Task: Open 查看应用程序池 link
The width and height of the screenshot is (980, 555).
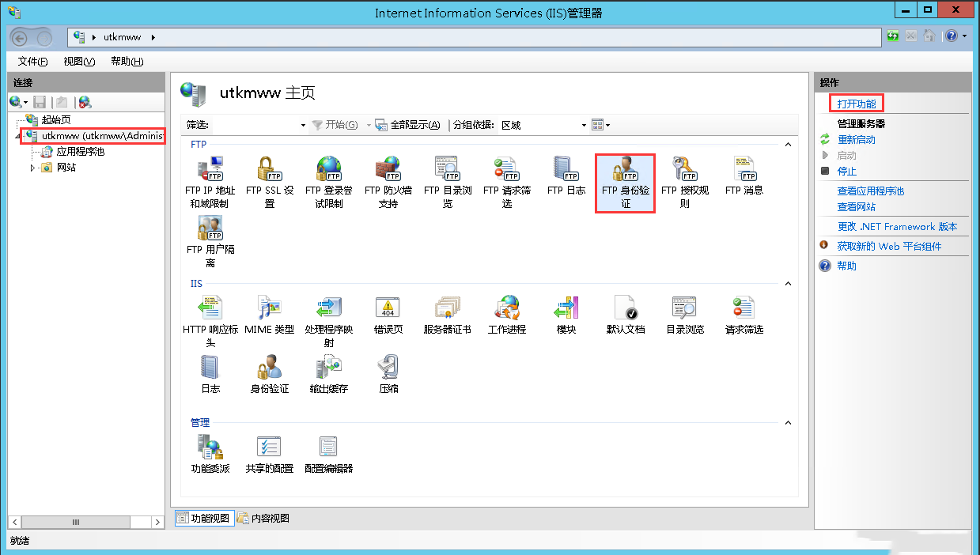Action: (871, 191)
